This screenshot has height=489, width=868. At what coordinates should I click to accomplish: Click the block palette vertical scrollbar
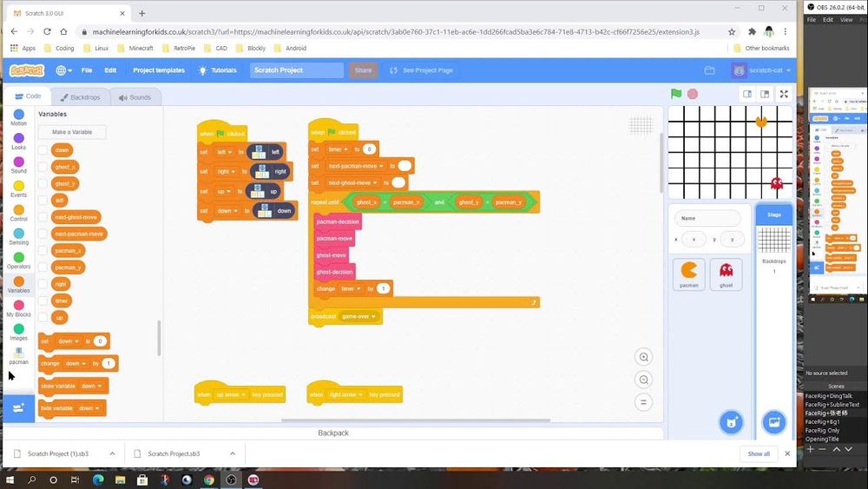click(159, 338)
